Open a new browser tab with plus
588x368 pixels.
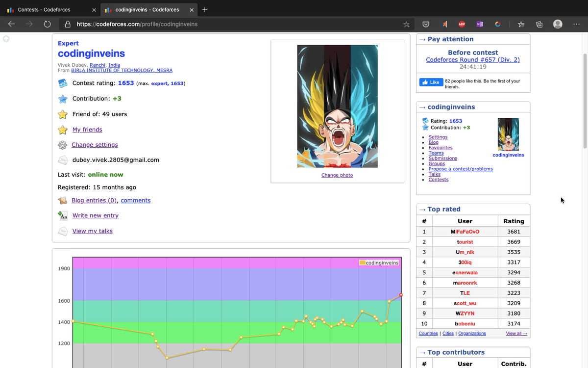(x=205, y=10)
